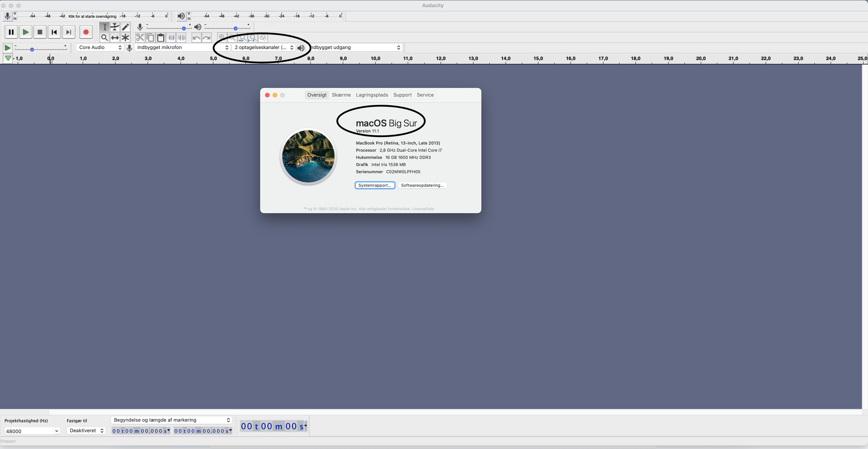This screenshot has width=868, height=449.
Task: Click the Copy icon in edit toolbar
Action: coord(151,37)
